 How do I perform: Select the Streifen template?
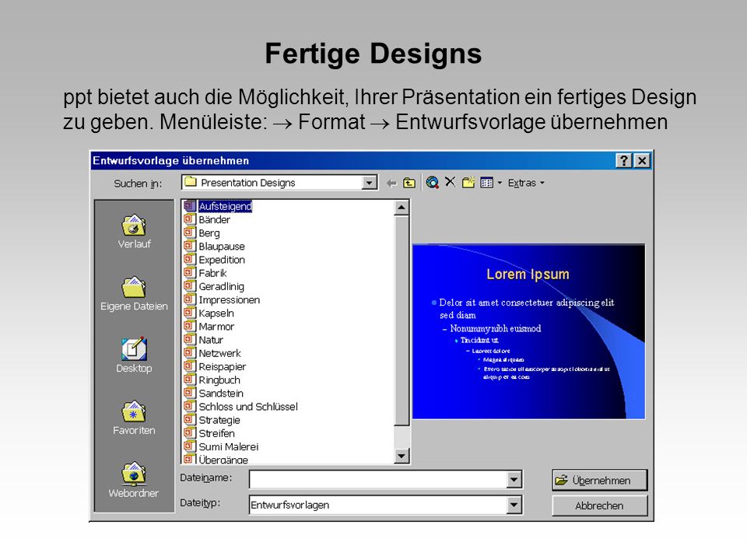216,433
